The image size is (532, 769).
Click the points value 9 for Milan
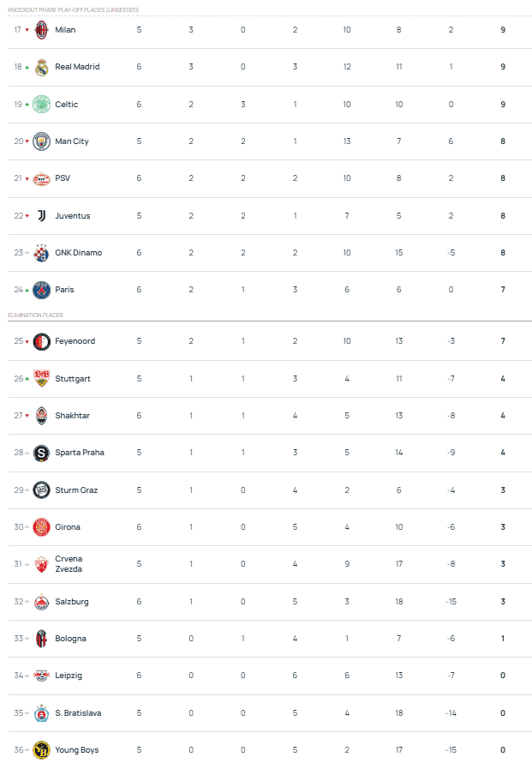502,29
